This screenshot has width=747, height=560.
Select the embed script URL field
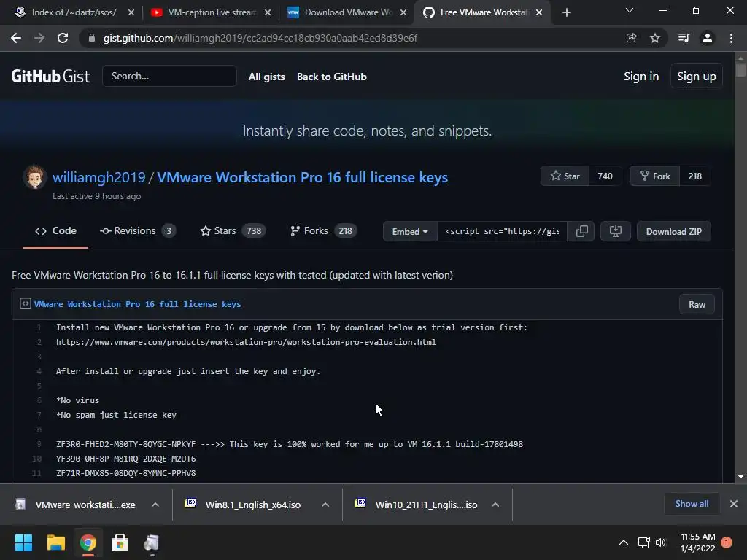[502, 231]
